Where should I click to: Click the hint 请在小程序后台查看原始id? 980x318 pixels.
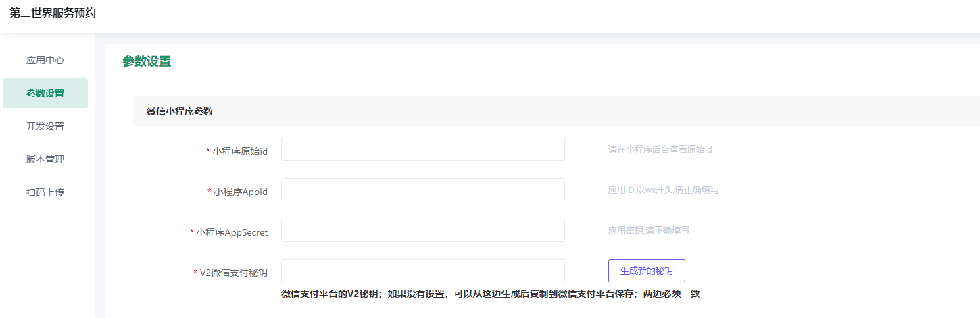pos(660,149)
